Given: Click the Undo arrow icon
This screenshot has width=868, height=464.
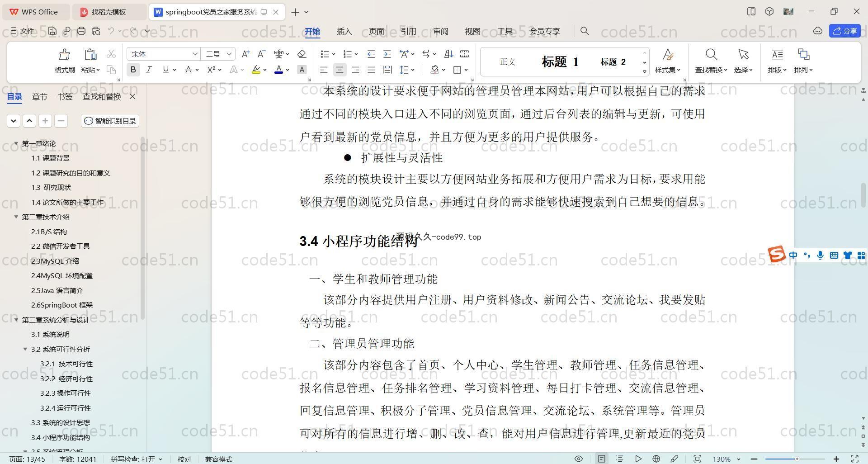Looking at the screenshot, I should (111, 31).
